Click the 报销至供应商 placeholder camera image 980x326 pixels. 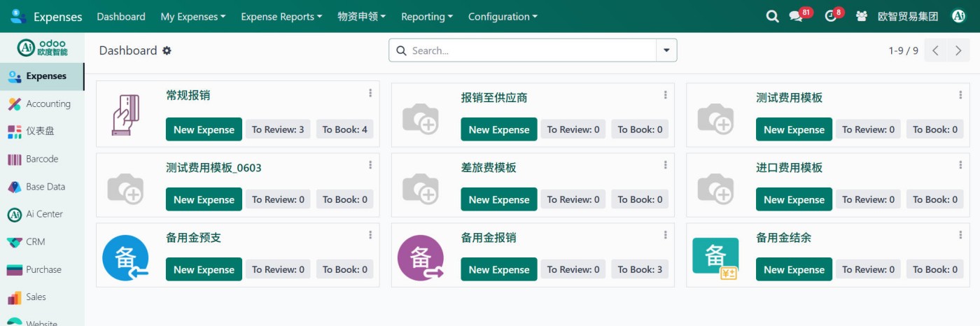point(421,118)
